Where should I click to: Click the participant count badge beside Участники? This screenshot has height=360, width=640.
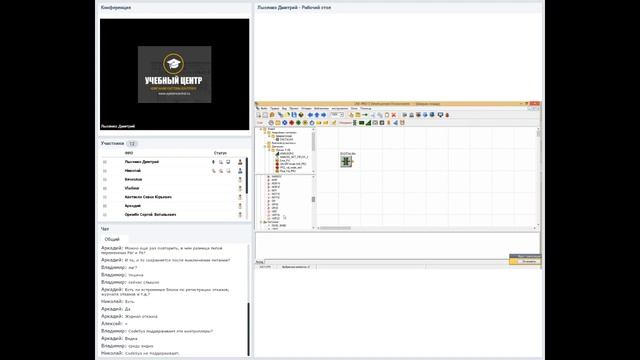[x=131, y=144]
